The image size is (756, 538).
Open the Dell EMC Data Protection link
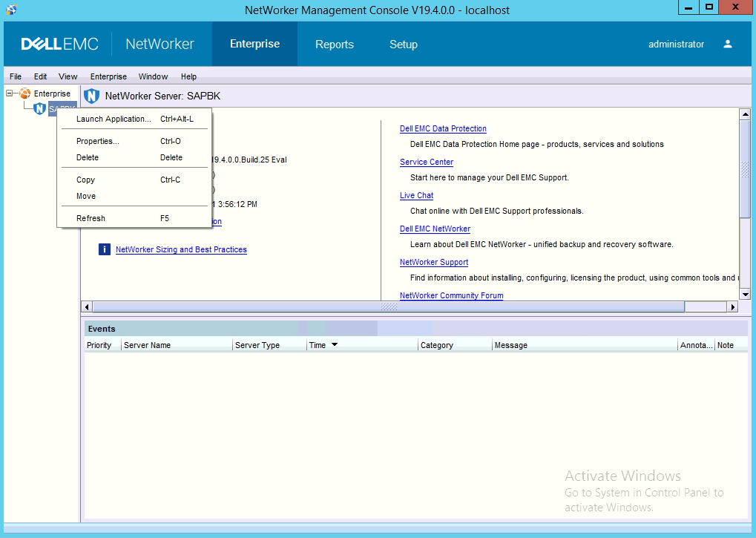click(x=443, y=128)
